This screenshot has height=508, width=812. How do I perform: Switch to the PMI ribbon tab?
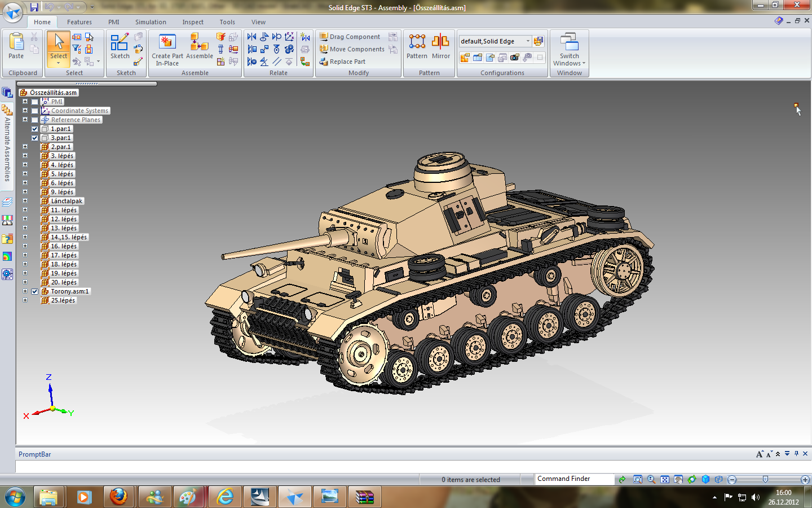[x=114, y=22]
